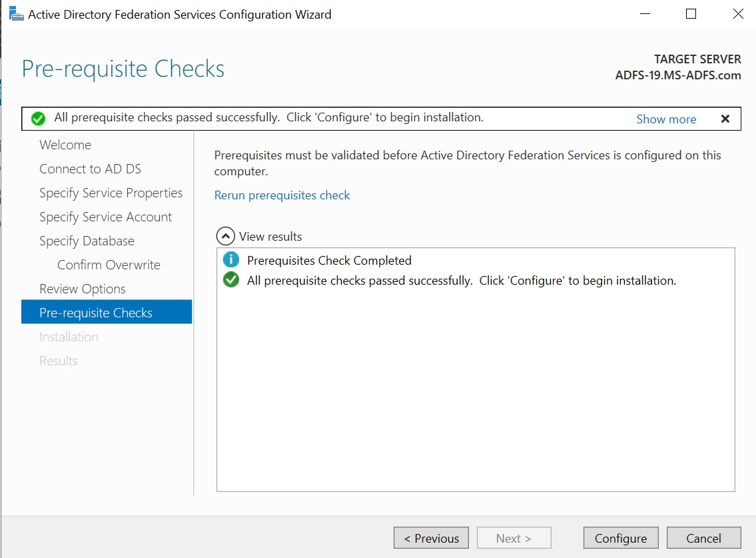Screen dimensions: 756x558
Task: Open the Connect to AD DS step
Action: pyautogui.click(x=90, y=169)
